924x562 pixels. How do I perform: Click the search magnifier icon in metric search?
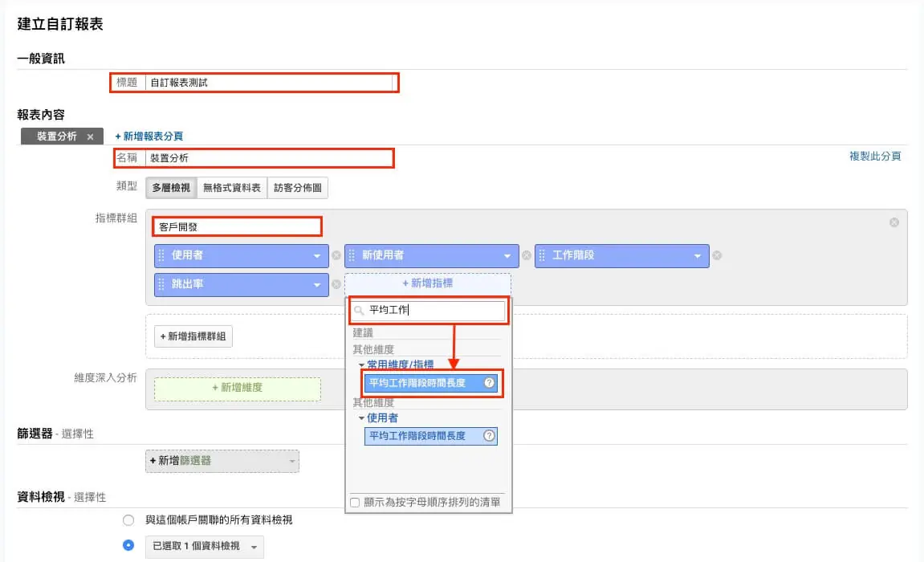[x=359, y=311]
